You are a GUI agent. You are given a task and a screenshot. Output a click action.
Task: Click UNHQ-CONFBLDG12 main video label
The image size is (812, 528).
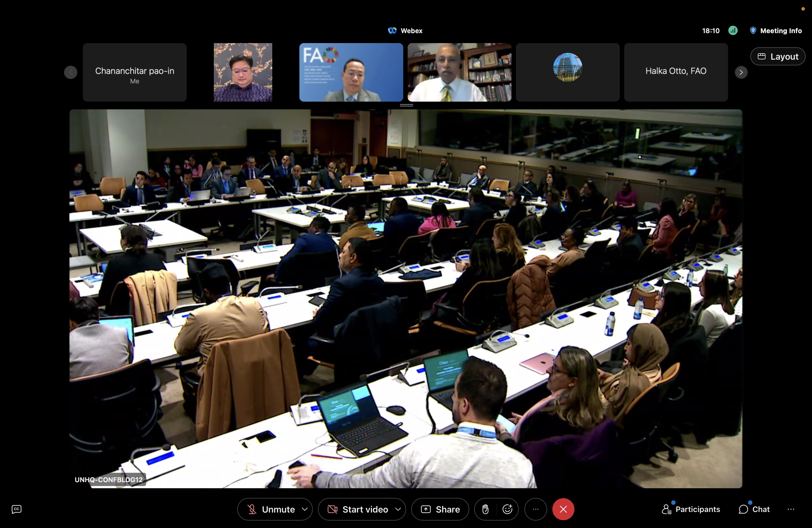coord(109,479)
